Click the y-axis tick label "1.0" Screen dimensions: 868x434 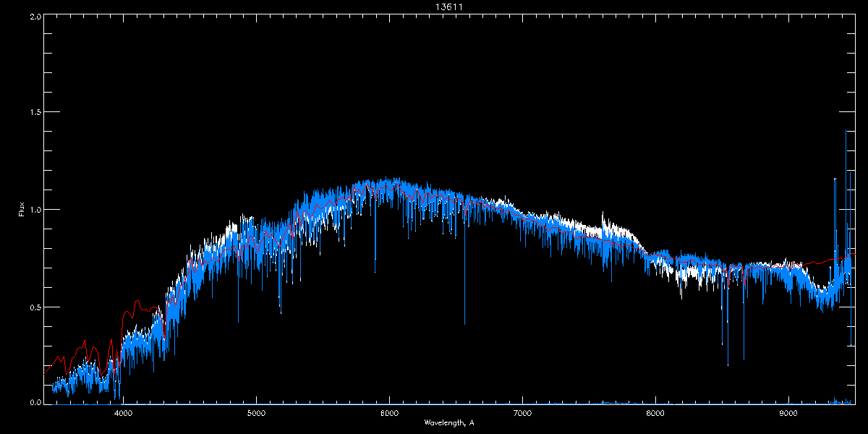[35, 210]
